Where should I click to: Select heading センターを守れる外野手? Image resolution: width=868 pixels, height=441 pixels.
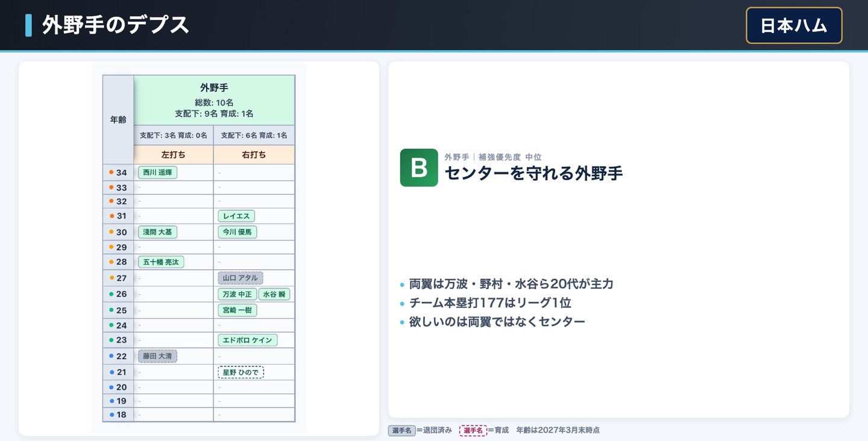coord(533,174)
